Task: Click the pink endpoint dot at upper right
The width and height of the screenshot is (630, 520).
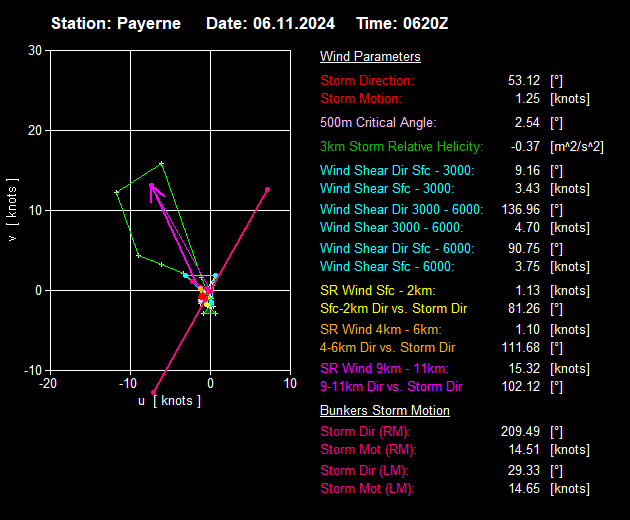Action: click(267, 190)
